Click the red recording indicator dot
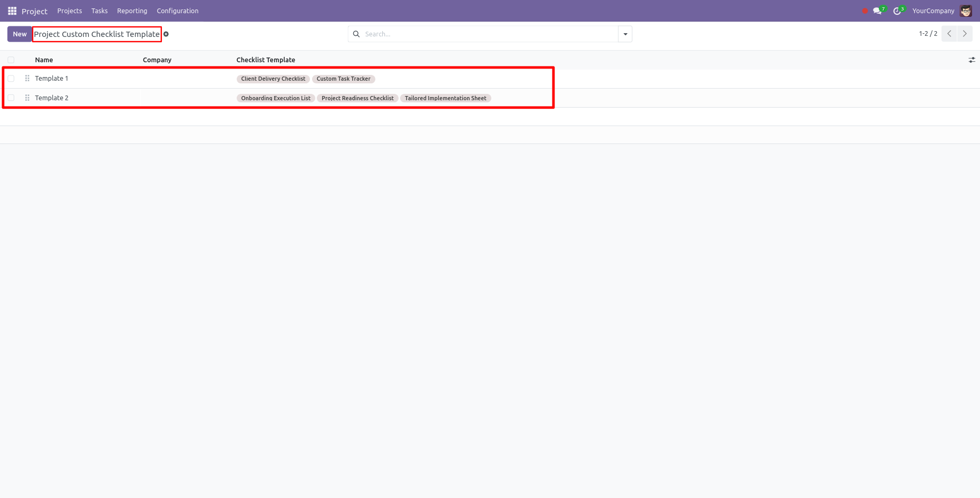The width and height of the screenshot is (980, 498). 865,11
